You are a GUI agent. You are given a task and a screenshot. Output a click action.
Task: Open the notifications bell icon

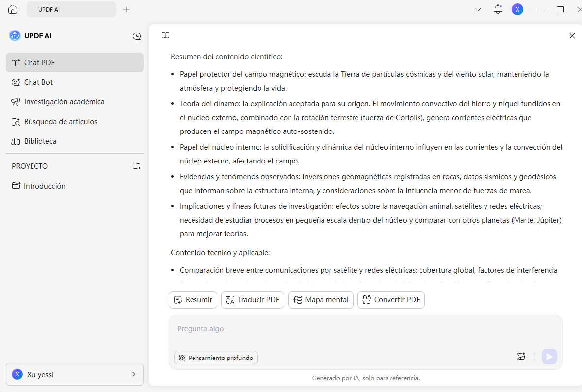498,9
